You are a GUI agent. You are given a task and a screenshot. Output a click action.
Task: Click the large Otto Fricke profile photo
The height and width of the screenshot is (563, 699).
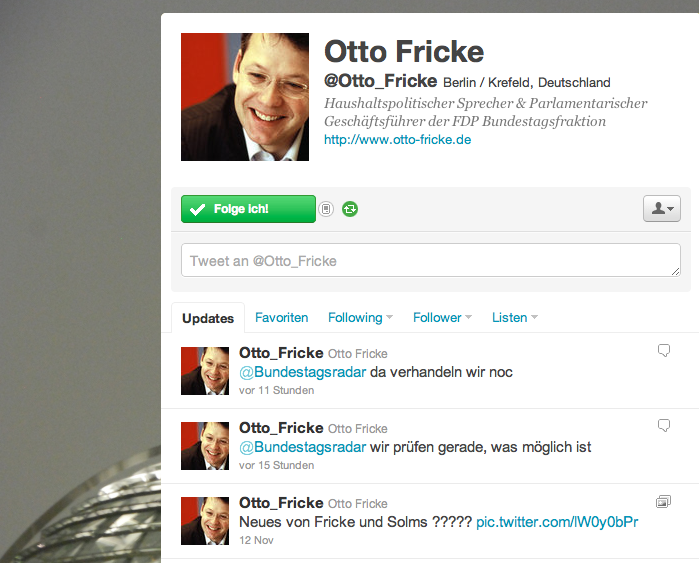click(x=245, y=97)
